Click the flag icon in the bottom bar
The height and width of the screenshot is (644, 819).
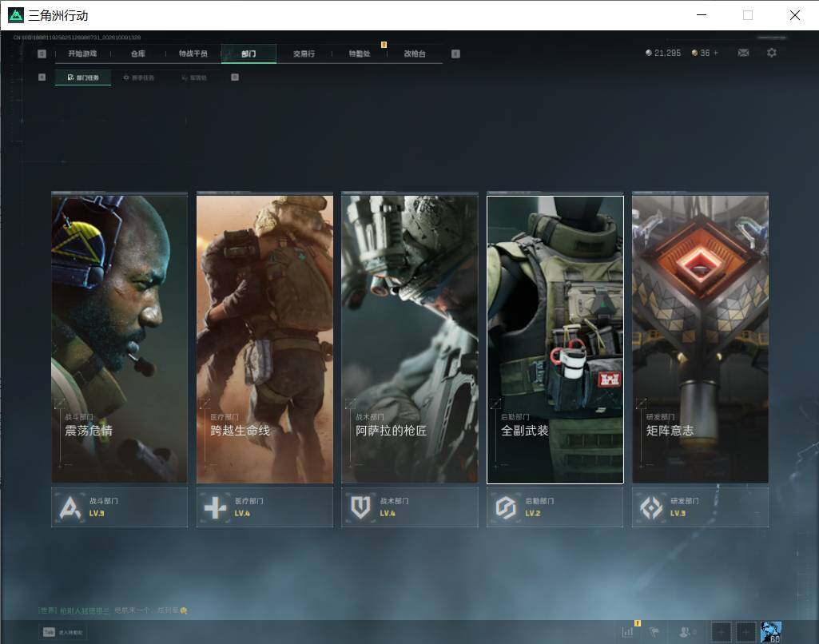[654, 632]
